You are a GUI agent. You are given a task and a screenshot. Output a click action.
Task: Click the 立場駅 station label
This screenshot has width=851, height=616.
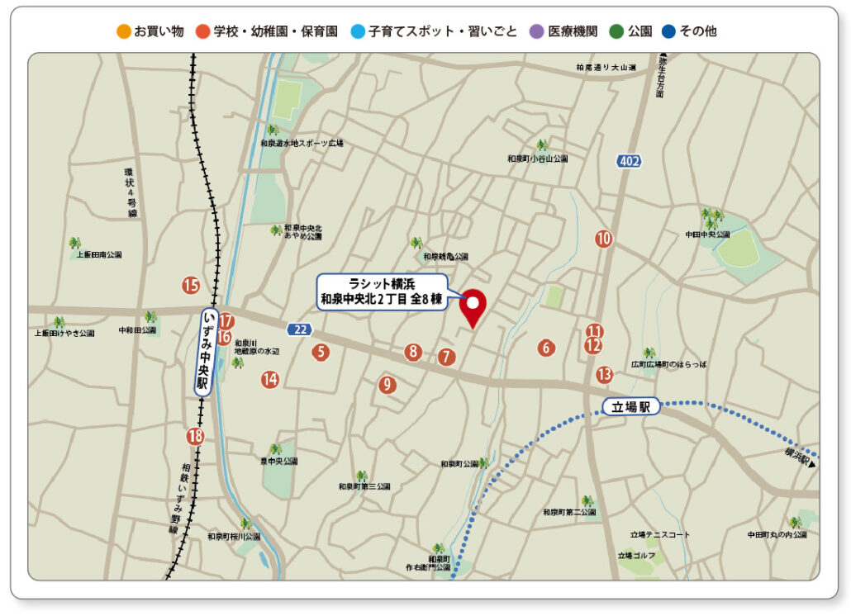[x=631, y=407]
